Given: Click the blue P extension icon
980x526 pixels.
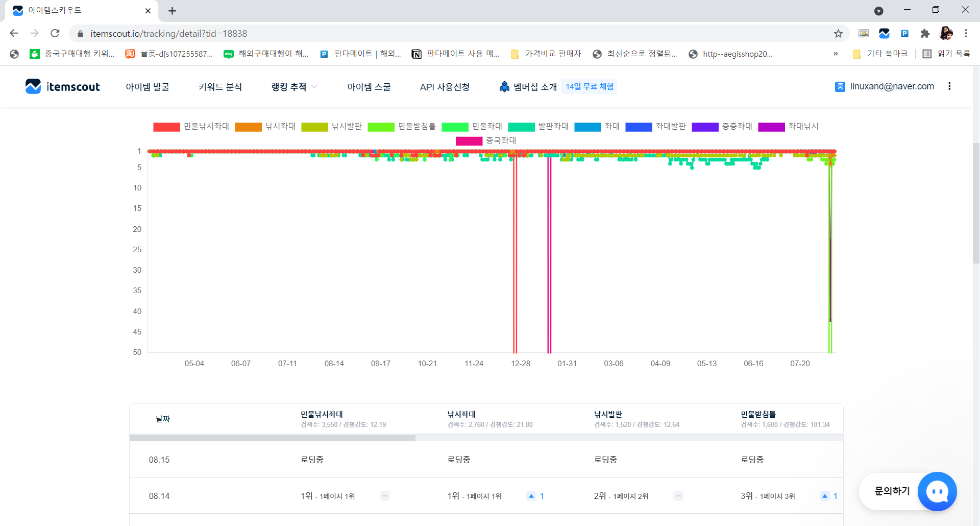Looking at the screenshot, I should 904,34.
